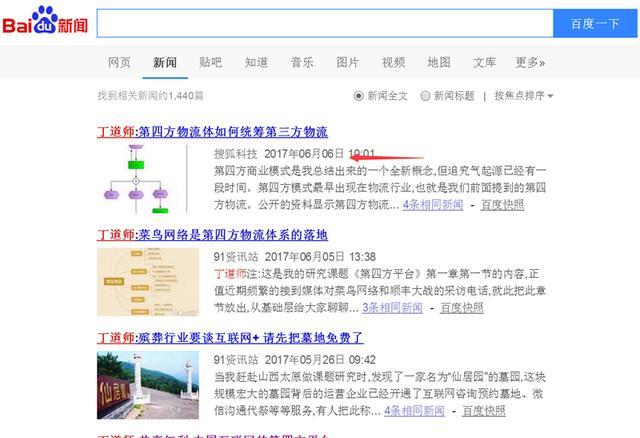
Task: Switch to the 图片 tab
Action: pyautogui.click(x=348, y=62)
